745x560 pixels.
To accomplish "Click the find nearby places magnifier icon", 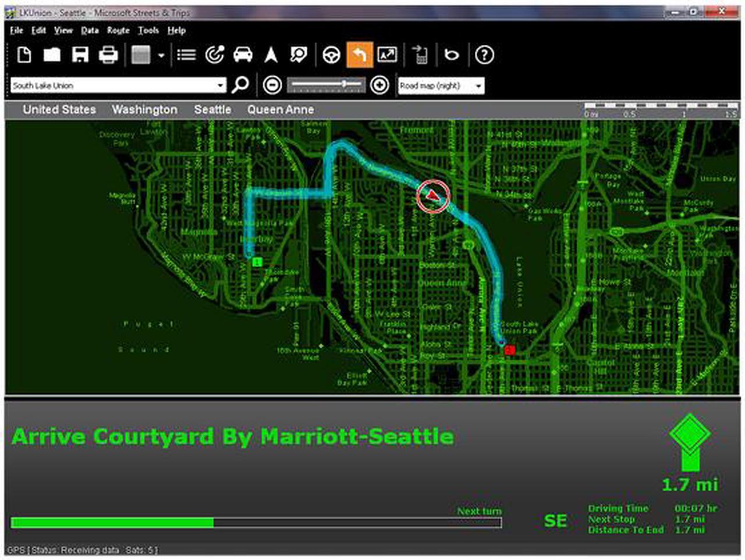I will [x=299, y=55].
